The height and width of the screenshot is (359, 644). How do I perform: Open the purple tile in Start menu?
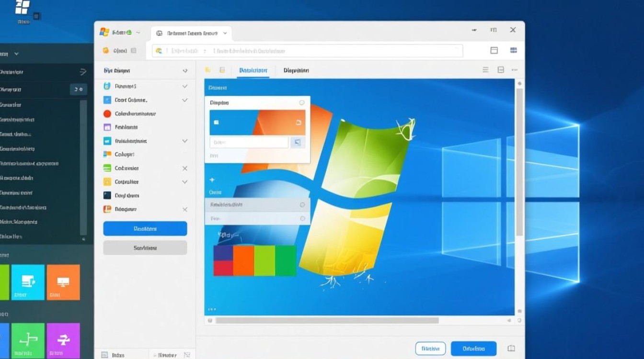pos(63,340)
